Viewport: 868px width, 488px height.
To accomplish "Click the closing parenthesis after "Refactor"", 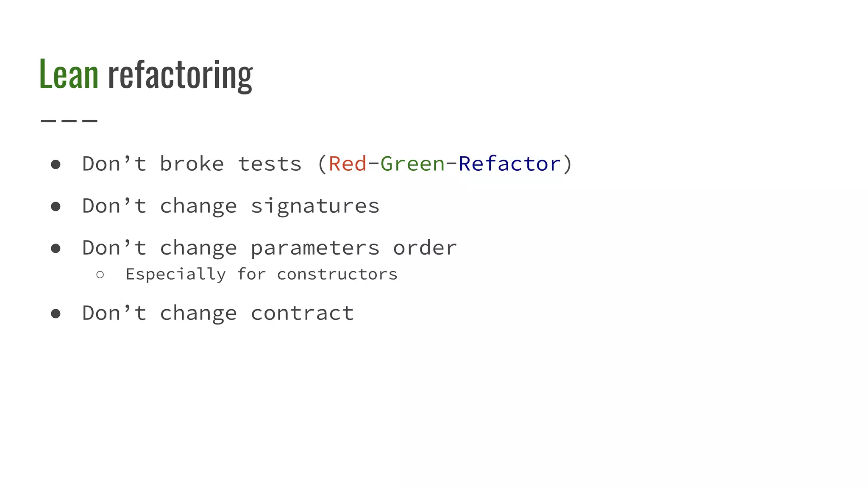I will pos(568,164).
